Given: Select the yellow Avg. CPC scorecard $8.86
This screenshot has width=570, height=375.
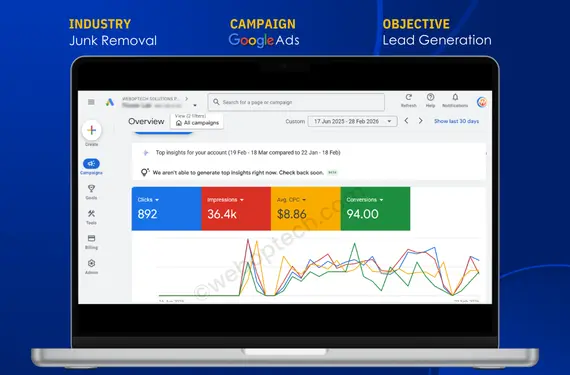Looking at the screenshot, I should (306, 209).
